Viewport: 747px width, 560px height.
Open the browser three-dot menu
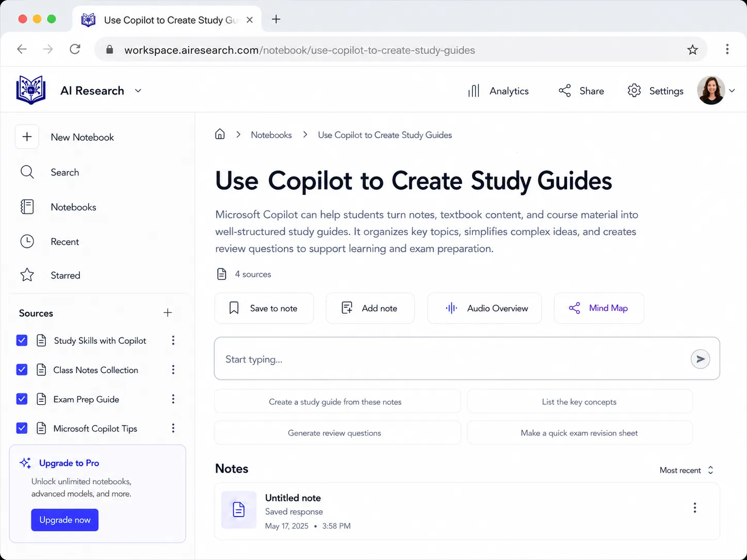[727, 49]
